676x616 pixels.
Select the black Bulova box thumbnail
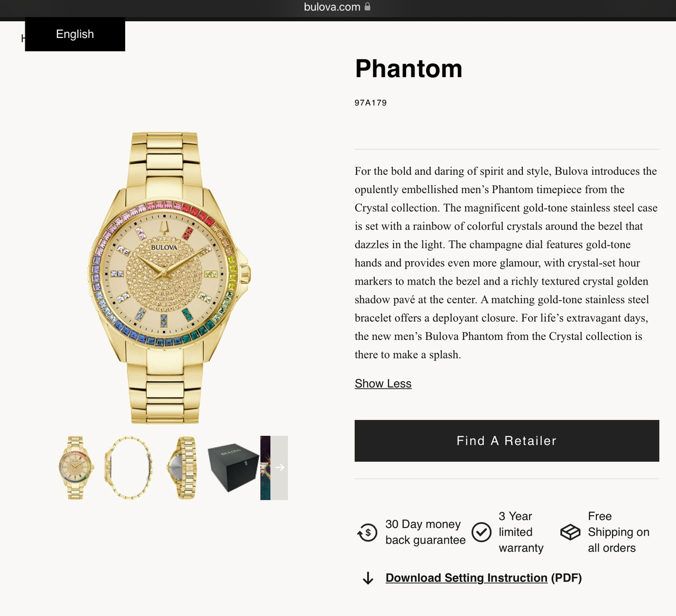[x=232, y=468]
